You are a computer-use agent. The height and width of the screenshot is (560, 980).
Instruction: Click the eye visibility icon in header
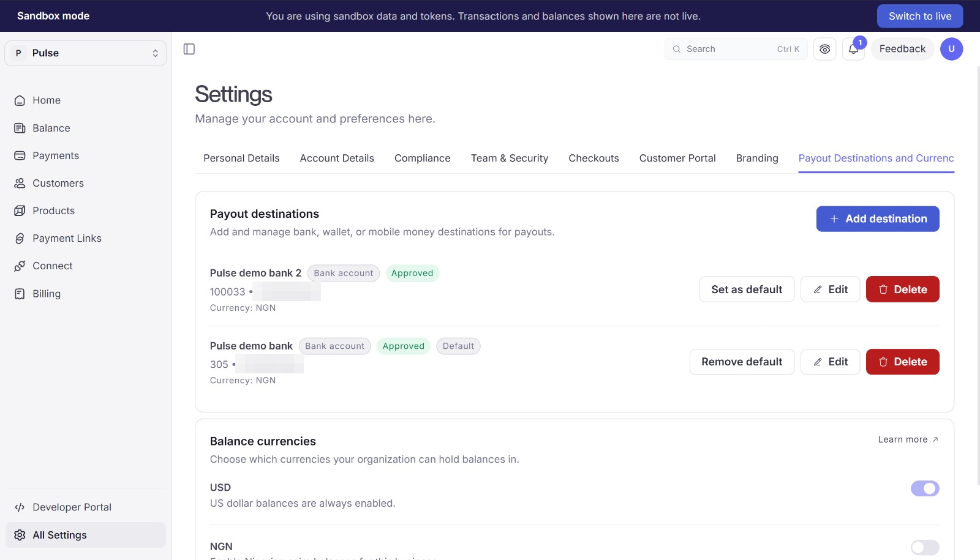[x=825, y=49]
